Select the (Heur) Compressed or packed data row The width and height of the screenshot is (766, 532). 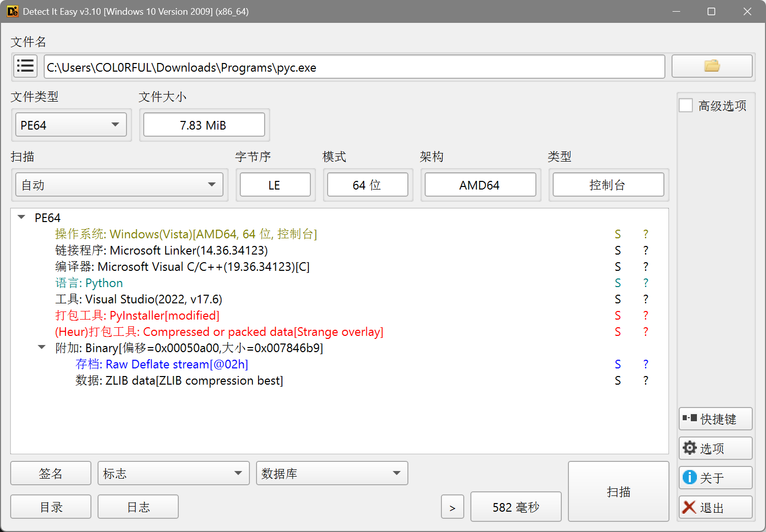coord(339,331)
